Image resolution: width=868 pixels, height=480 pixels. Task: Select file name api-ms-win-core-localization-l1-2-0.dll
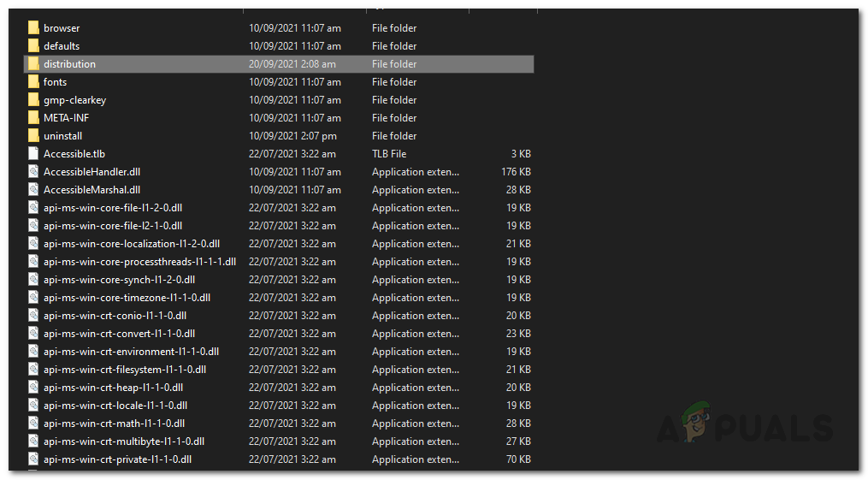click(x=132, y=244)
